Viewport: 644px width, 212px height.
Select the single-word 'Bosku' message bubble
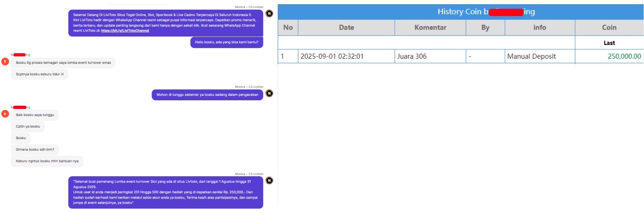coord(21,138)
